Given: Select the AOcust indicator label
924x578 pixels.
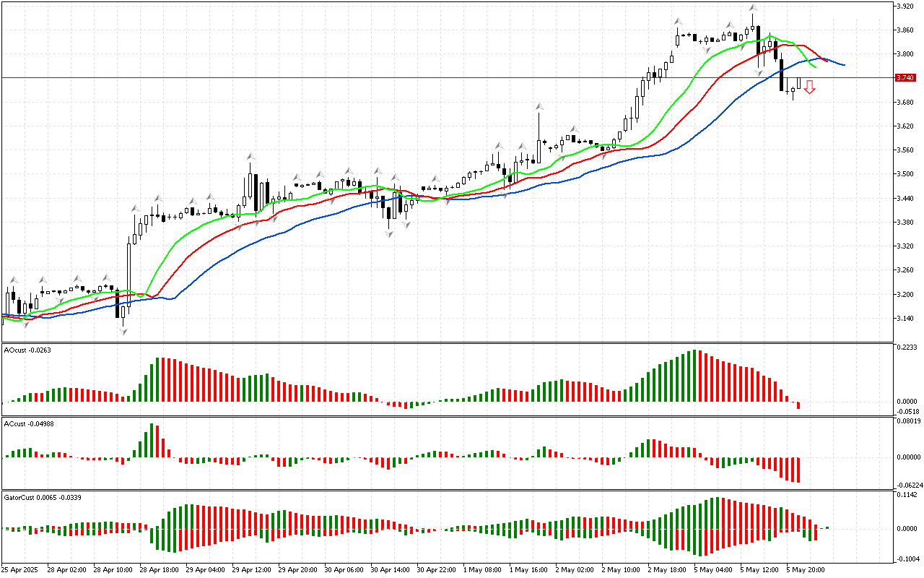Looking at the screenshot, I should coord(23,350).
